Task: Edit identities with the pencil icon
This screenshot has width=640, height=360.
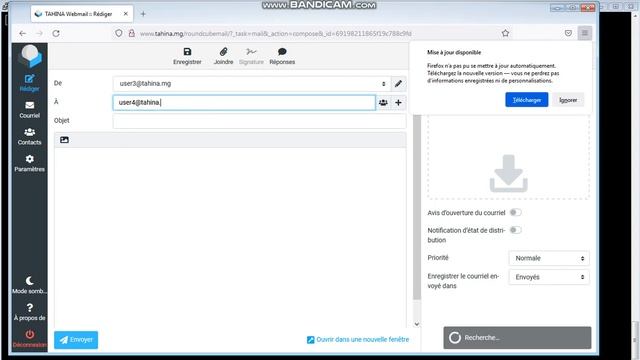Action: pyautogui.click(x=398, y=84)
